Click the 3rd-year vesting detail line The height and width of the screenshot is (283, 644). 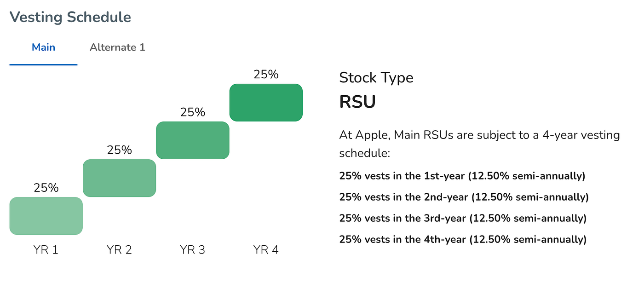(463, 218)
